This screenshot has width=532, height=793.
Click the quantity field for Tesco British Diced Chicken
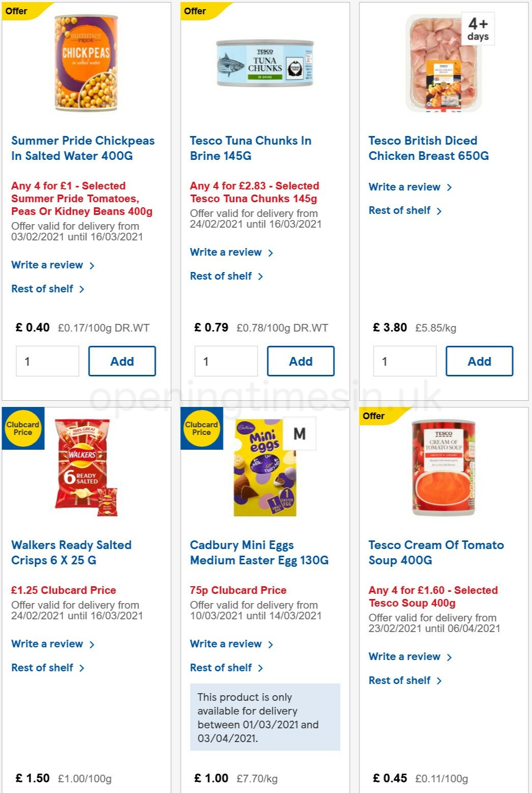coord(405,361)
